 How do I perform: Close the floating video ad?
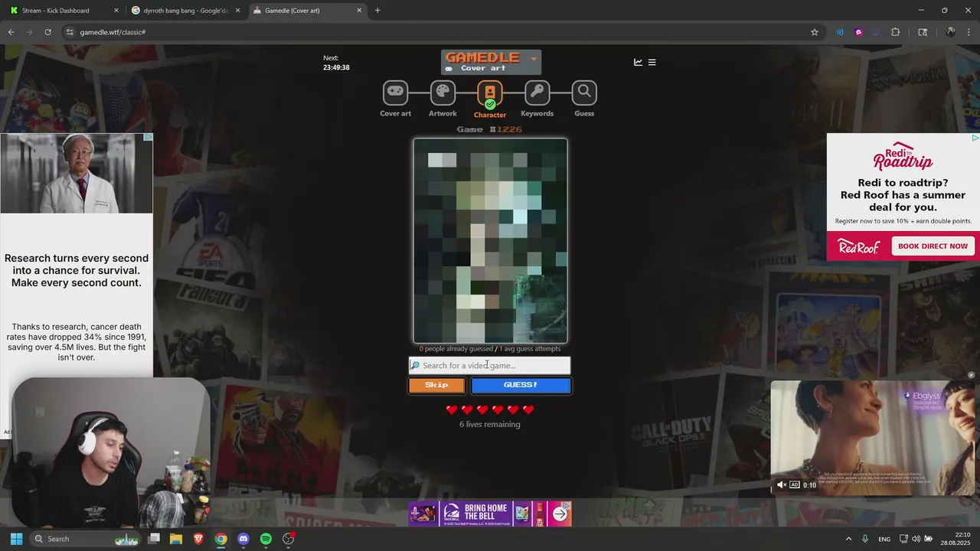(971, 375)
